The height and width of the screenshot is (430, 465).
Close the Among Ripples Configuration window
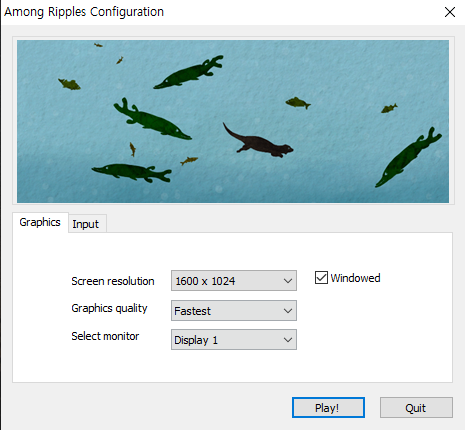[450, 12]
